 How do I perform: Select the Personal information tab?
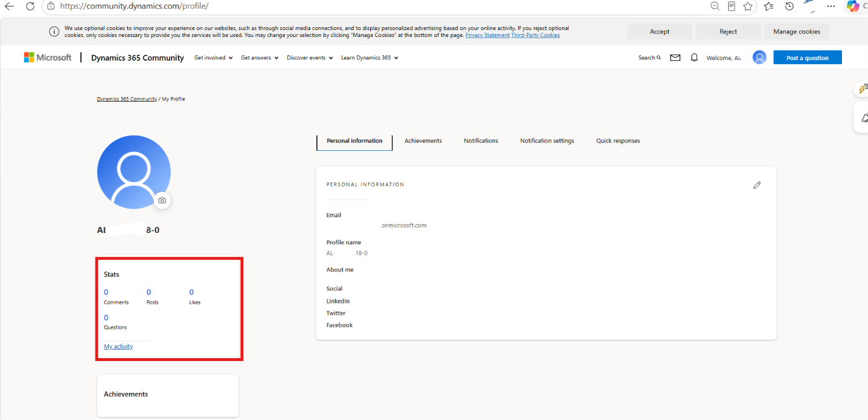click(x=354, y=141)
